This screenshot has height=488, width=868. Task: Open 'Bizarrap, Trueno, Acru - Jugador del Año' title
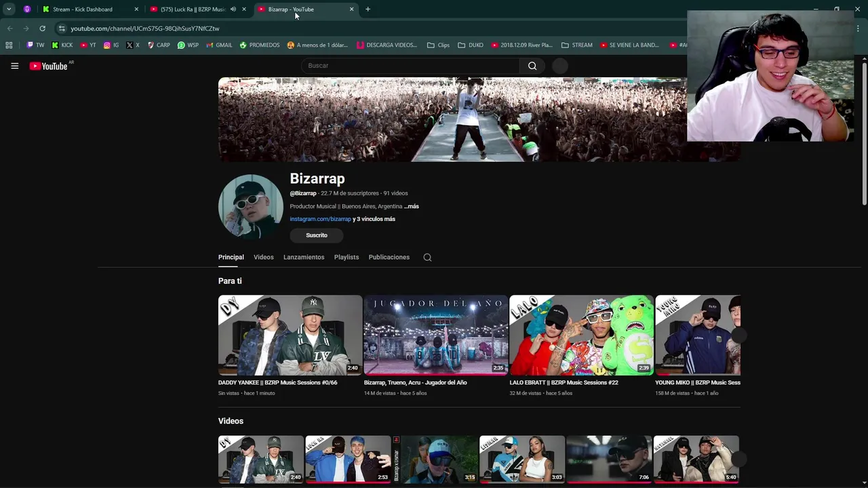click(x=416, y=382)
